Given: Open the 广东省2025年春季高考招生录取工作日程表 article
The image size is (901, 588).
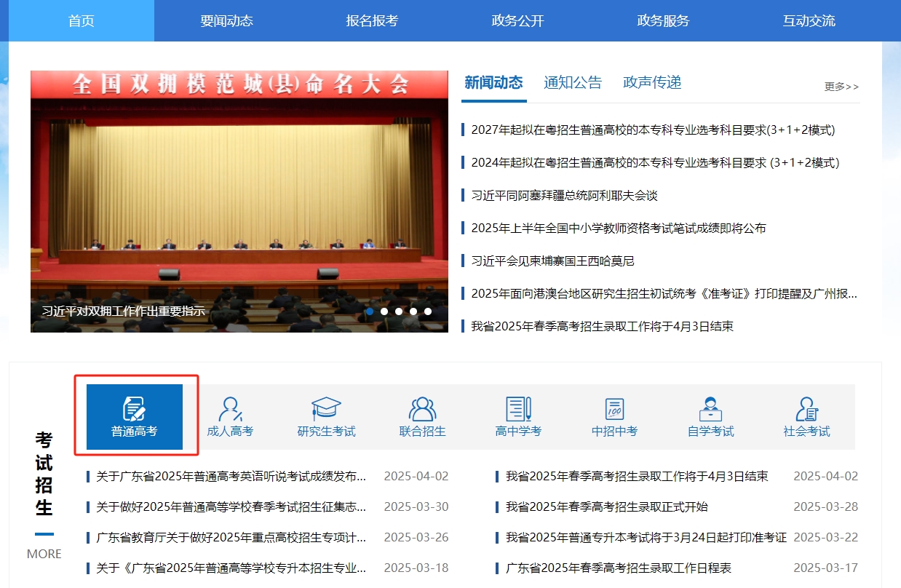Looking at the screenshot, I should (619, 568).
